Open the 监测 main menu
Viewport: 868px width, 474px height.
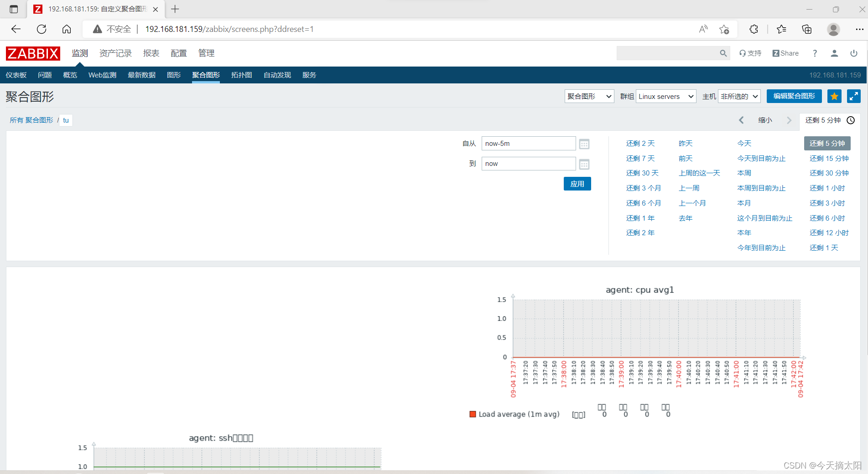coord(80,53)
